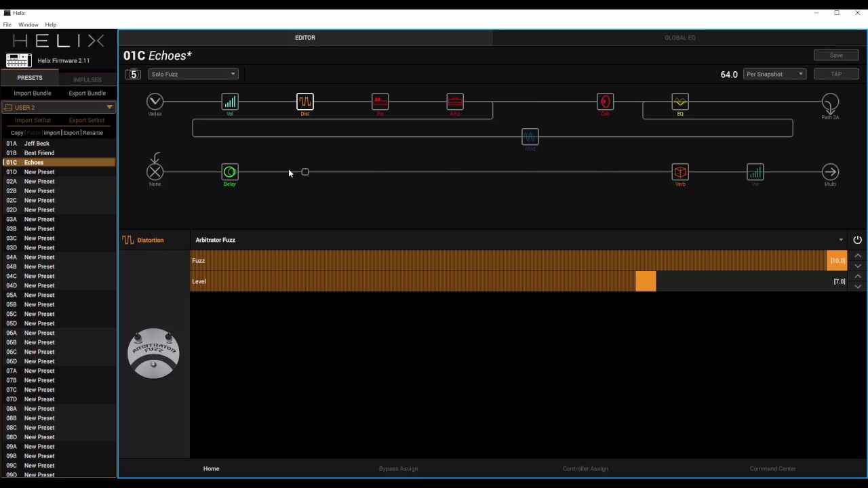Image resolution: width=868 pixels, height=488 pixels.
Task: Click the small split point after Delay
Action: tap(305, 172)
